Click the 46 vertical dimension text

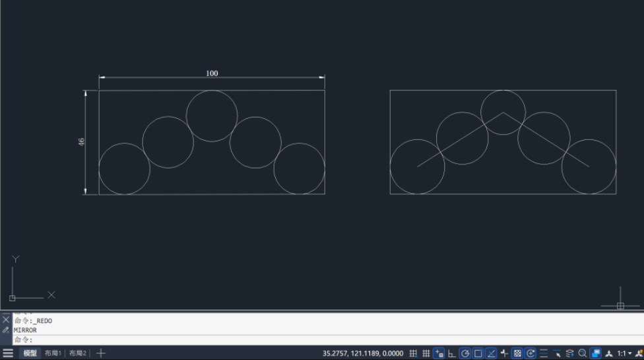pos(81,142)
